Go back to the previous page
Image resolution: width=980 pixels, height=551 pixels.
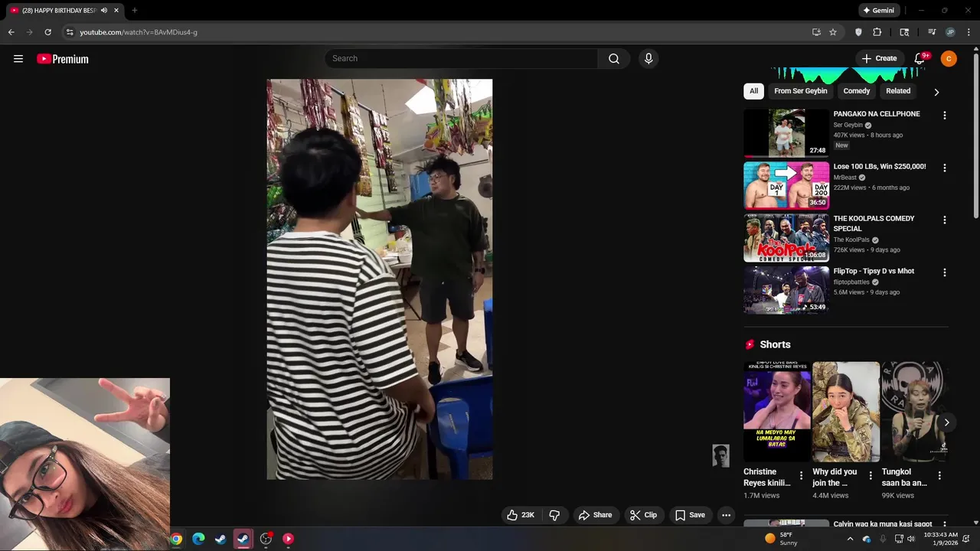tap(11, 32)
